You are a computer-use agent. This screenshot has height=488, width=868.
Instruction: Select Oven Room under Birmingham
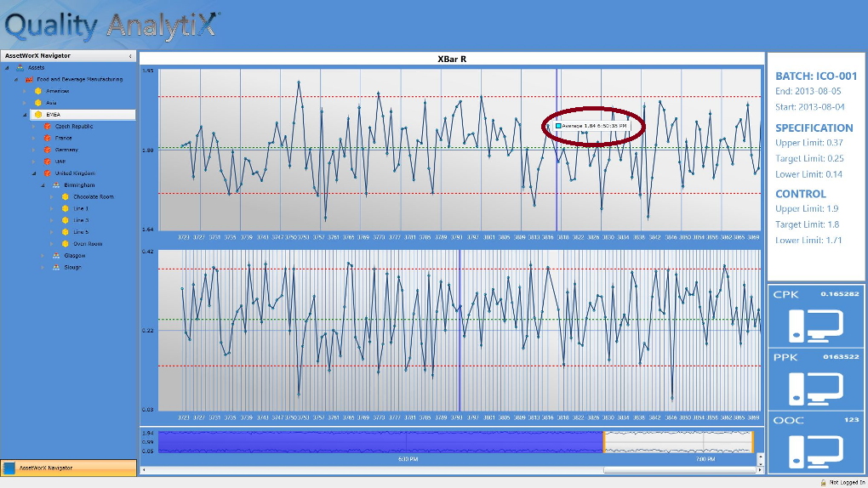[x=88, y=243]
